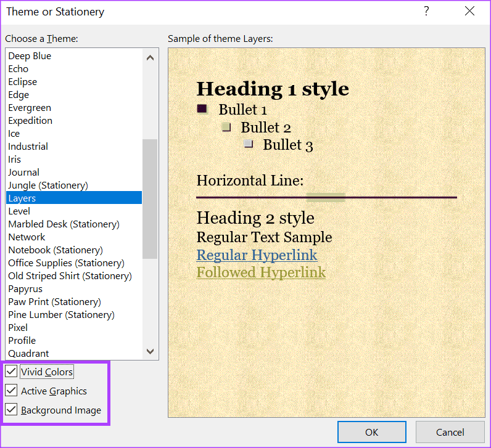
Task: Toggle the Vivid Colors checkbox
Action: click(11, 372)
